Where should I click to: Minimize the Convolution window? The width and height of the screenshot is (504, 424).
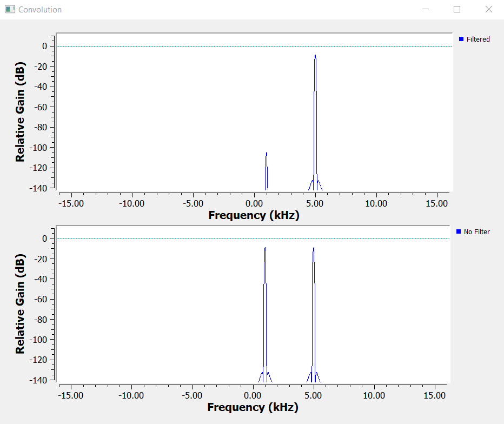(426, 9)
